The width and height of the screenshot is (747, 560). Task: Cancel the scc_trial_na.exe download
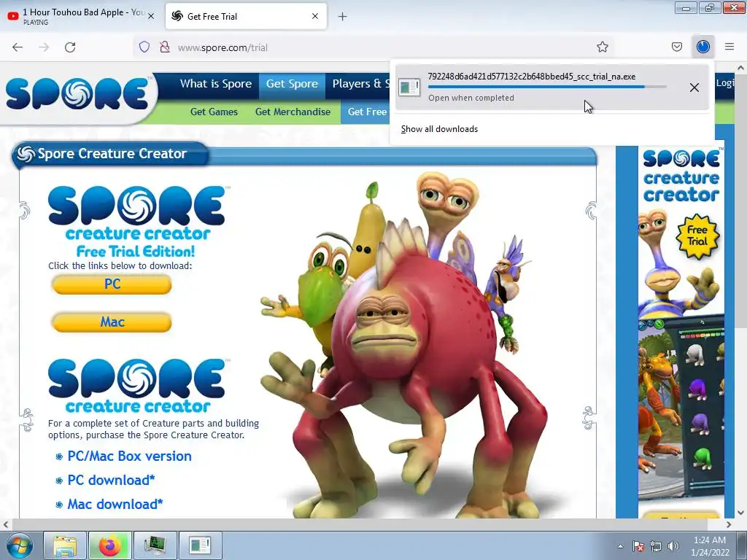point(694,87)
